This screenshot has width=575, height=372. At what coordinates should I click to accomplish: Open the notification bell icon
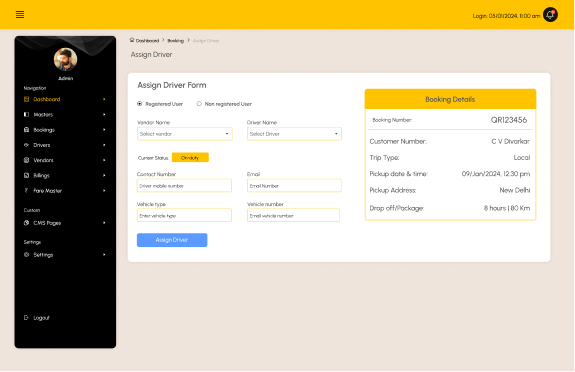tap(550, 15)
